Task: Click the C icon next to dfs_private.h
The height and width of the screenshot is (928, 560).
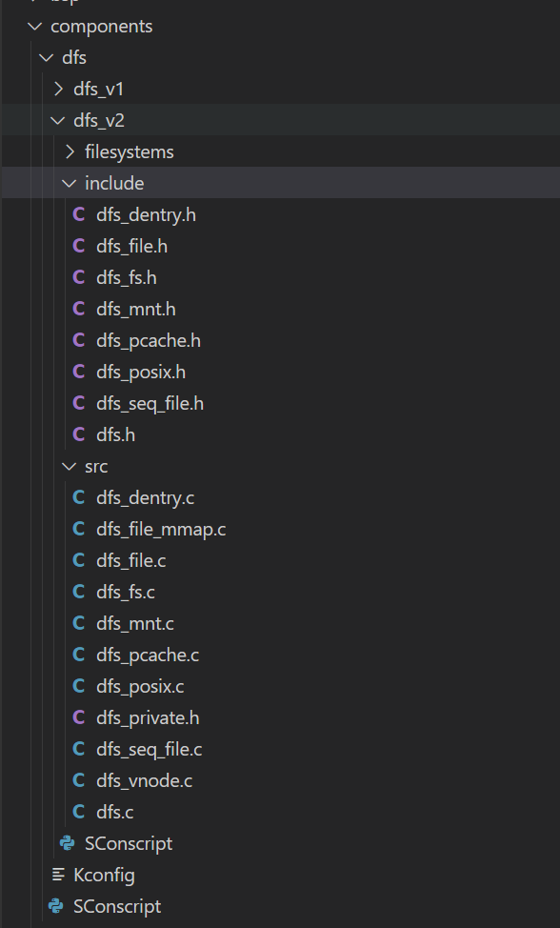Action: pyautogui.click(x=79, y=717)
